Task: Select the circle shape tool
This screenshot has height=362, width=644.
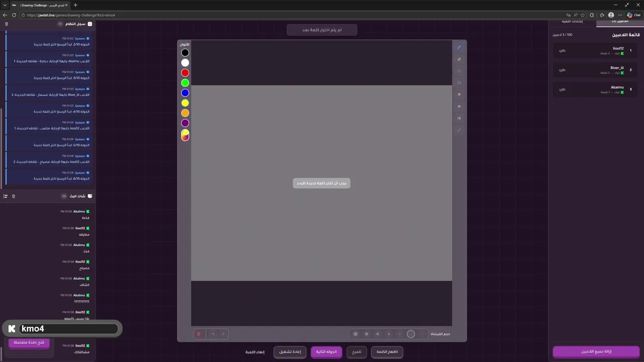Action: pos(459,71)
